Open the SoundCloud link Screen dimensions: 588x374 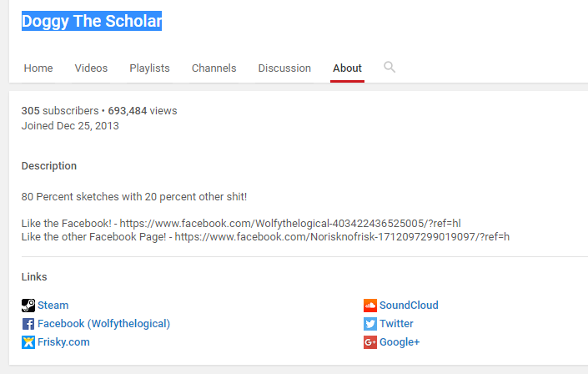pos(409,306)
